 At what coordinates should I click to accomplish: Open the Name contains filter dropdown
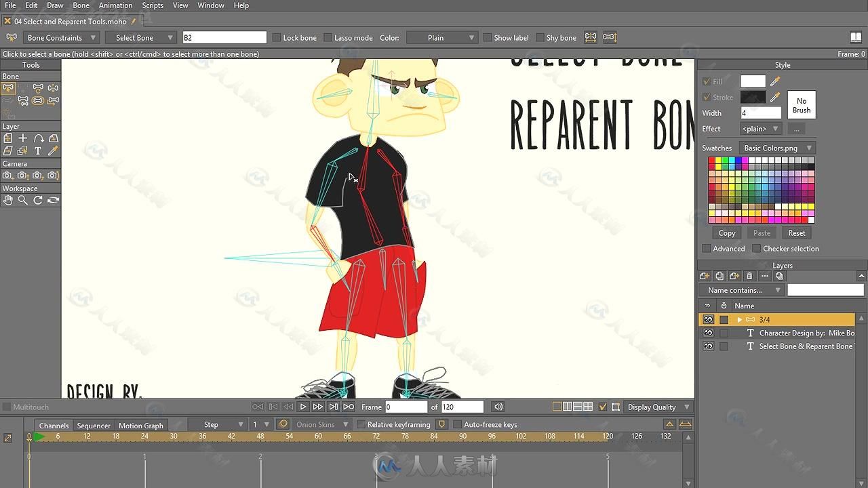(742, 290)
